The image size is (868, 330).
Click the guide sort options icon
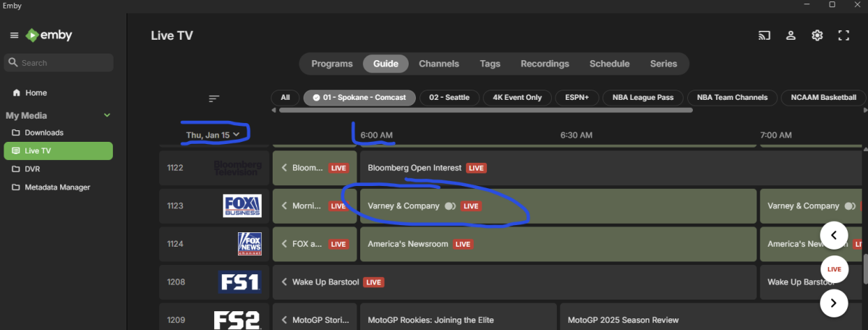pos(214,98)
